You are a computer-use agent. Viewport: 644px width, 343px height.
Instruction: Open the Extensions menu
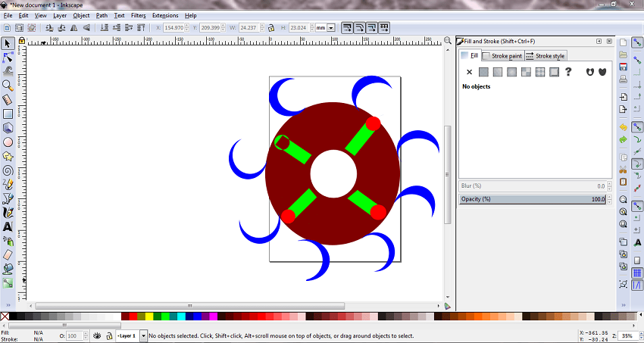(165, 16)
